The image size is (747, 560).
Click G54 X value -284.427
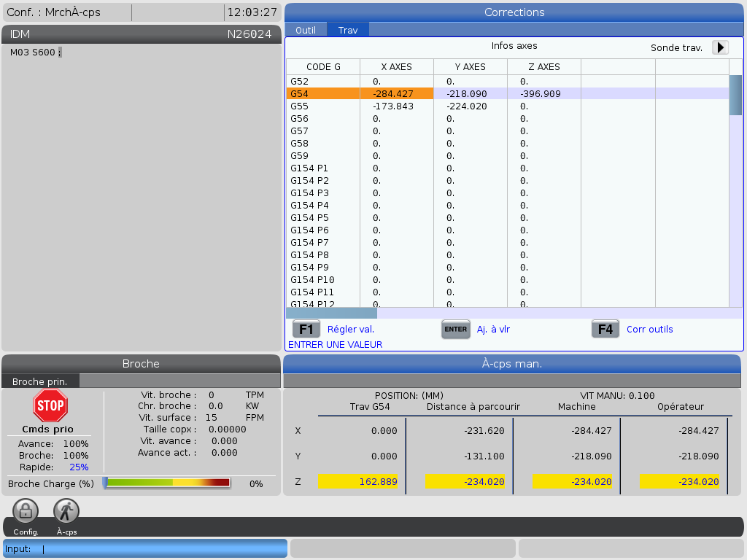click(393, 94)
